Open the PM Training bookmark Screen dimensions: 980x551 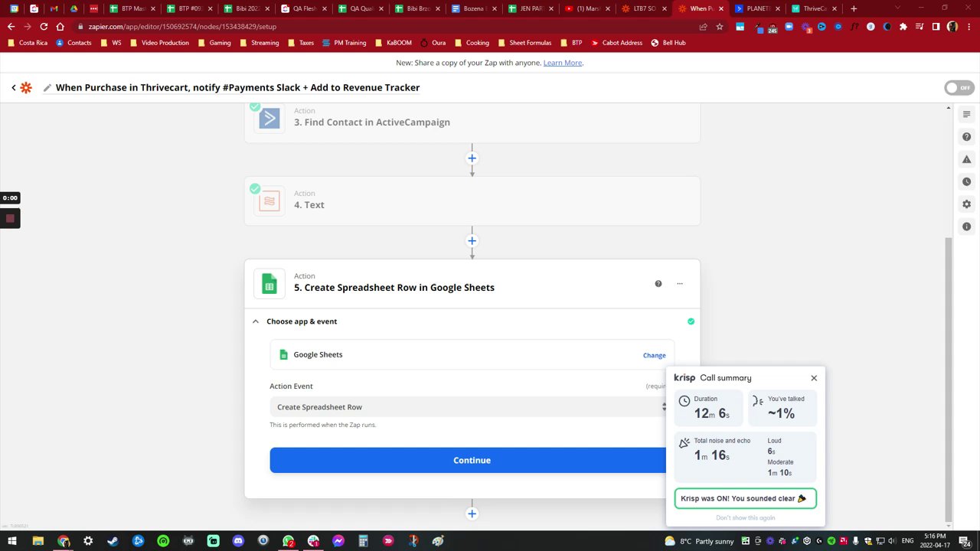pos(345,43)
